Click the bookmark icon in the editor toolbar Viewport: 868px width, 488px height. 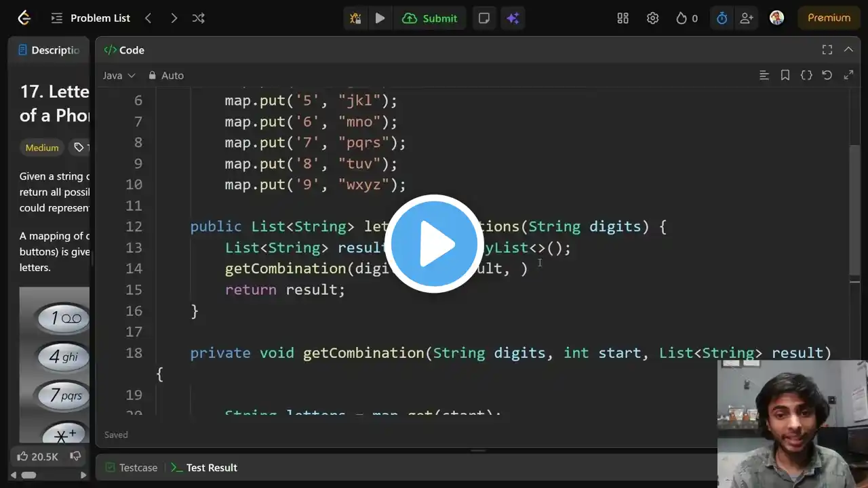pos(785,75)
